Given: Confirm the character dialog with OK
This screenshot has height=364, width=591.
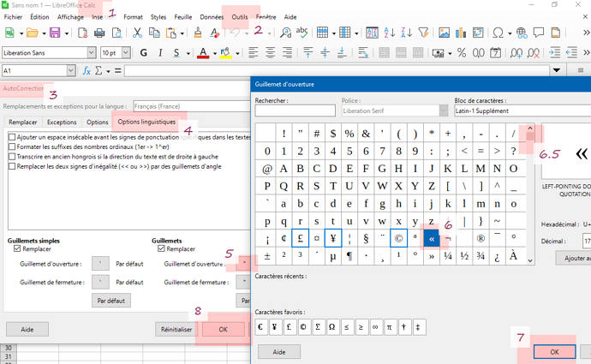Looking at the screenshot, I should point(553,352).
